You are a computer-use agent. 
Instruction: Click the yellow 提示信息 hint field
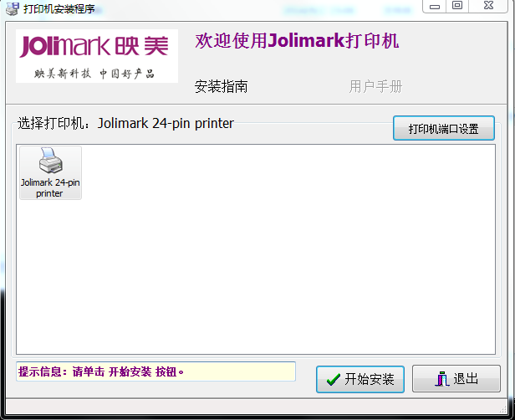[x=156, y=371]
